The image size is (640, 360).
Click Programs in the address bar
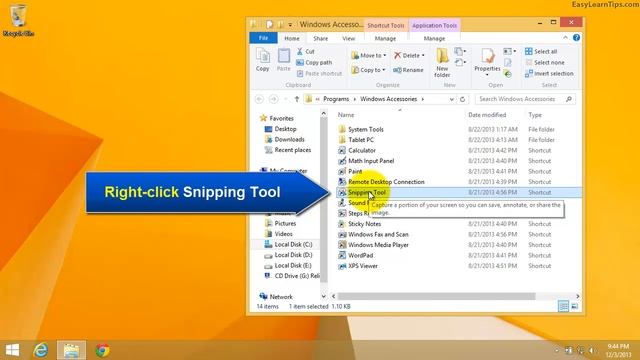click(x=336, y=99)
